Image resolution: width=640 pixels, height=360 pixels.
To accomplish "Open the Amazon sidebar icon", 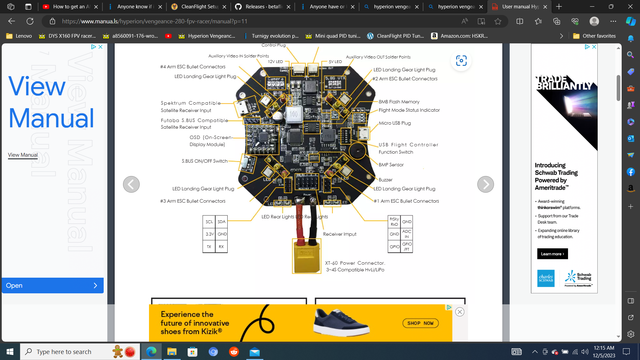I will click(631, 188).
